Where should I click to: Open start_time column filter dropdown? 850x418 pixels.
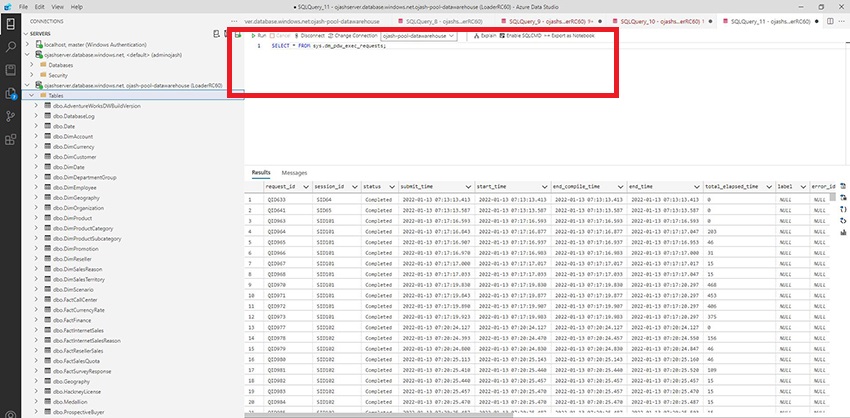pos(544,187)
